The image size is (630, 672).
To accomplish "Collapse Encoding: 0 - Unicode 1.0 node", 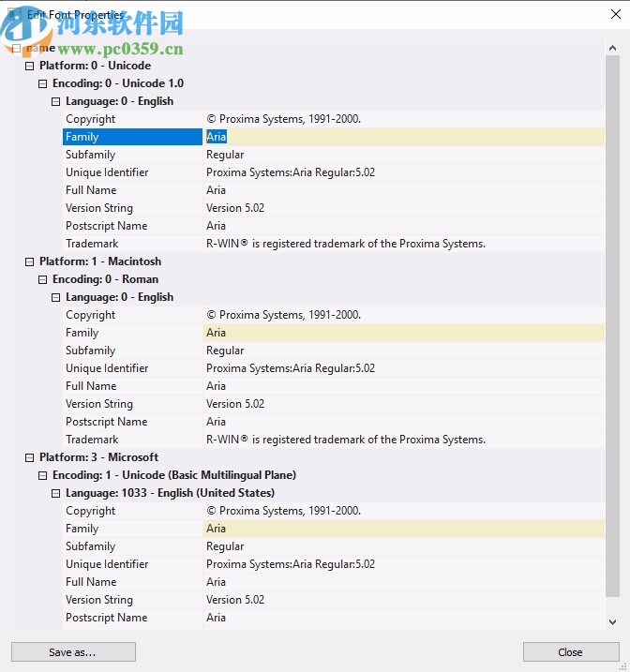I will click(42, 83).
